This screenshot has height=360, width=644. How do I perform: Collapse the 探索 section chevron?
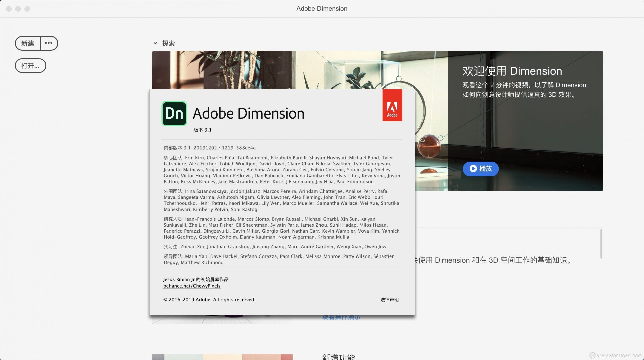[x=155, y=43]
